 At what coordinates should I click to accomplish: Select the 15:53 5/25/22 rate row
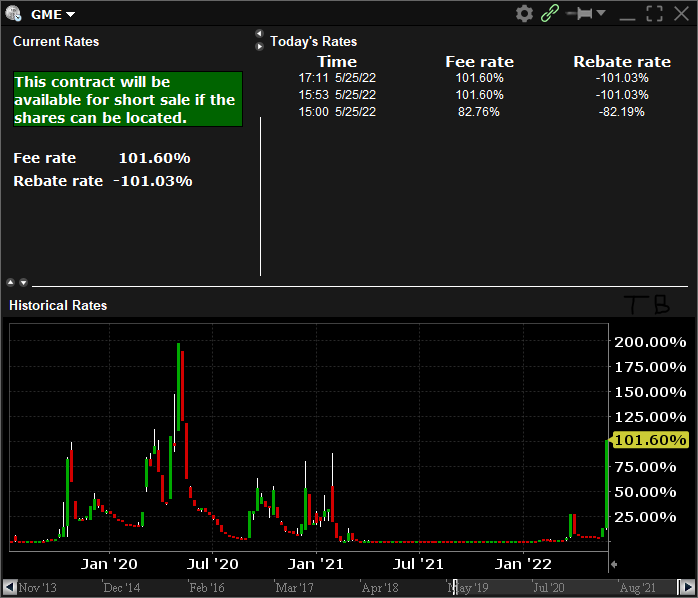pos(473,95)
